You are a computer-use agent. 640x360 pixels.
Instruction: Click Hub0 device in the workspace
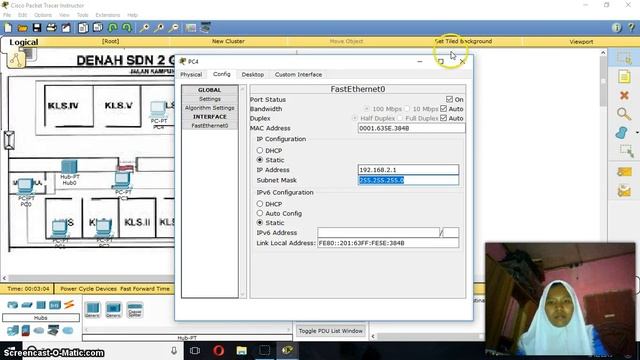pyautogui.click(x=69, y=167)
